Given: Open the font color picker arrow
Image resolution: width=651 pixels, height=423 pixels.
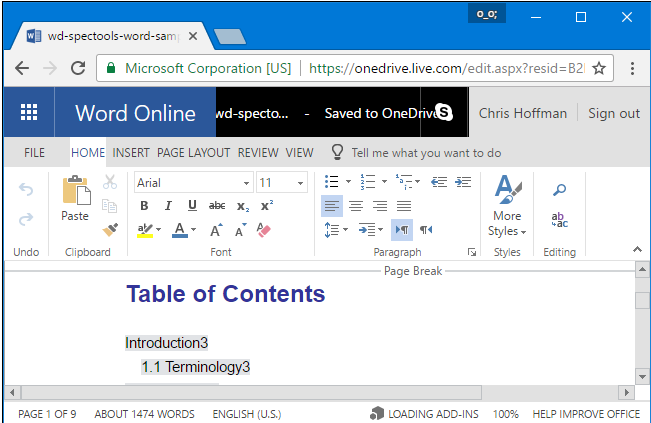Looking at the screenshot, I should click(x=194, y=230).
